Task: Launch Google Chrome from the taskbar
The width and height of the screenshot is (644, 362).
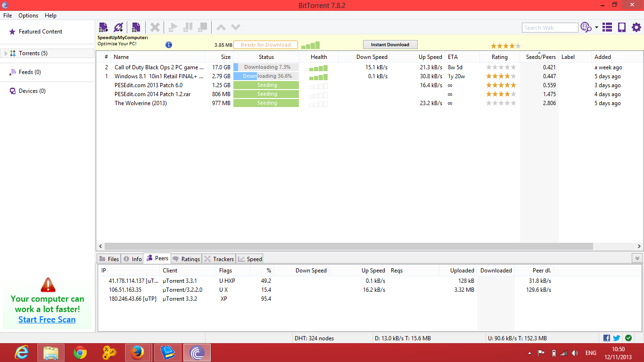Action: [80, 353]
